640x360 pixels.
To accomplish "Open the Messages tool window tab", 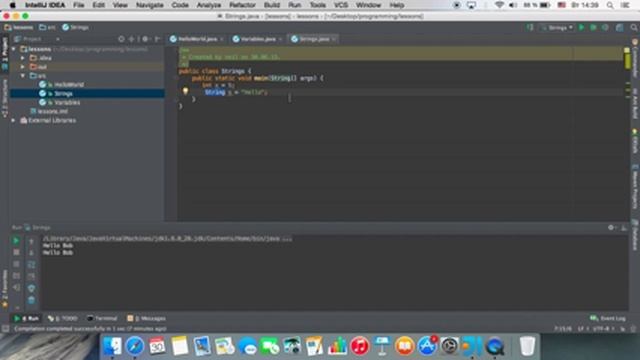I will pyautogui.click(x=147, y=318).
